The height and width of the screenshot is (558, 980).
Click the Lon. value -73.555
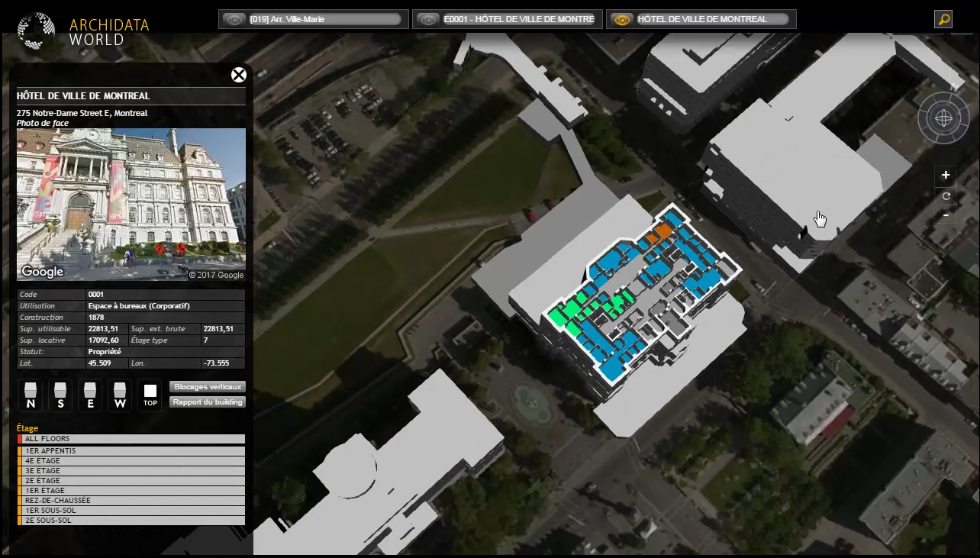tap(217, 363)
